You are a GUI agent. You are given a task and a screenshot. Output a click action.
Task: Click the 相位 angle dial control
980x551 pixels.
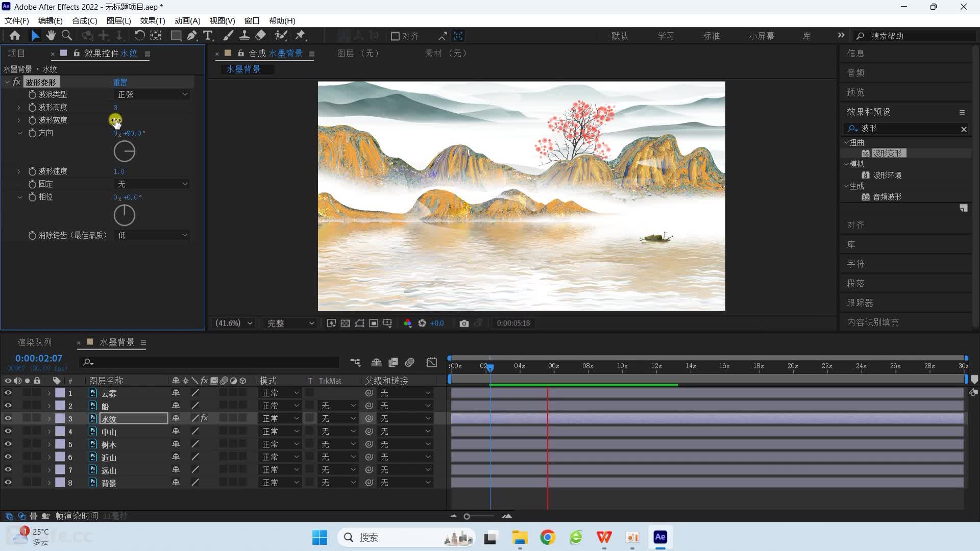124,215
